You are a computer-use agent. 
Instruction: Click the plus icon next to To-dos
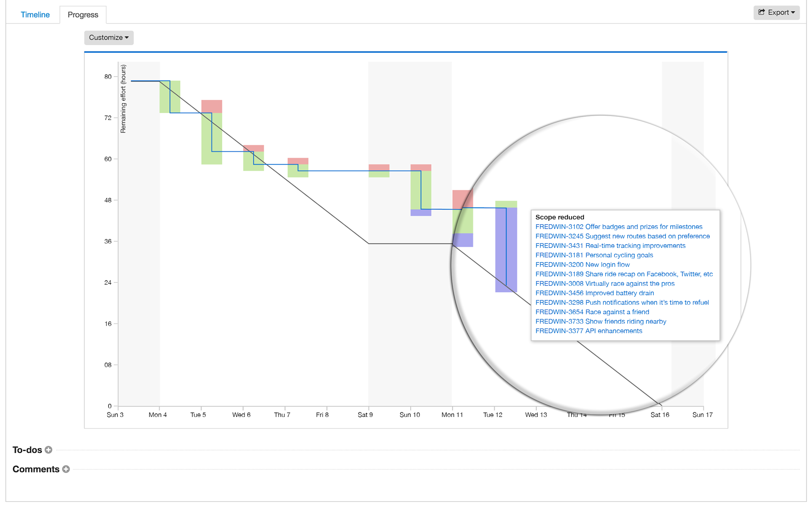tap(48, 450)
